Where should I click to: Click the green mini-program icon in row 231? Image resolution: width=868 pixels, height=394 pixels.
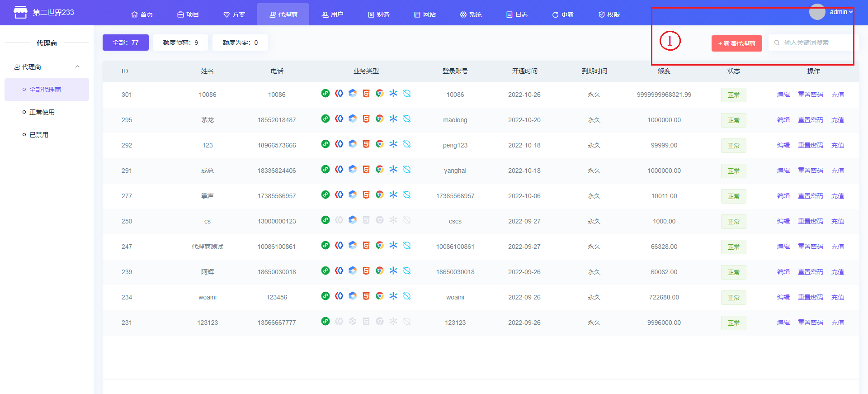tap(325, 321)
